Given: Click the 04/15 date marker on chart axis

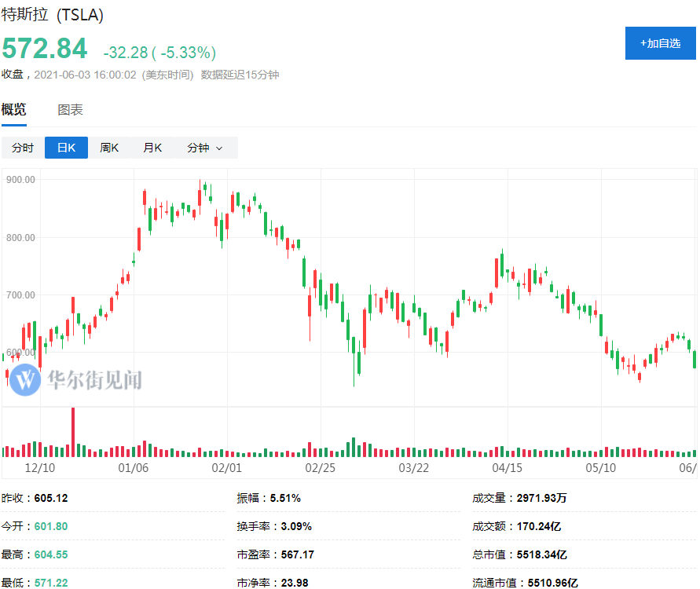Looking at the screenshot, I should 507,468.
